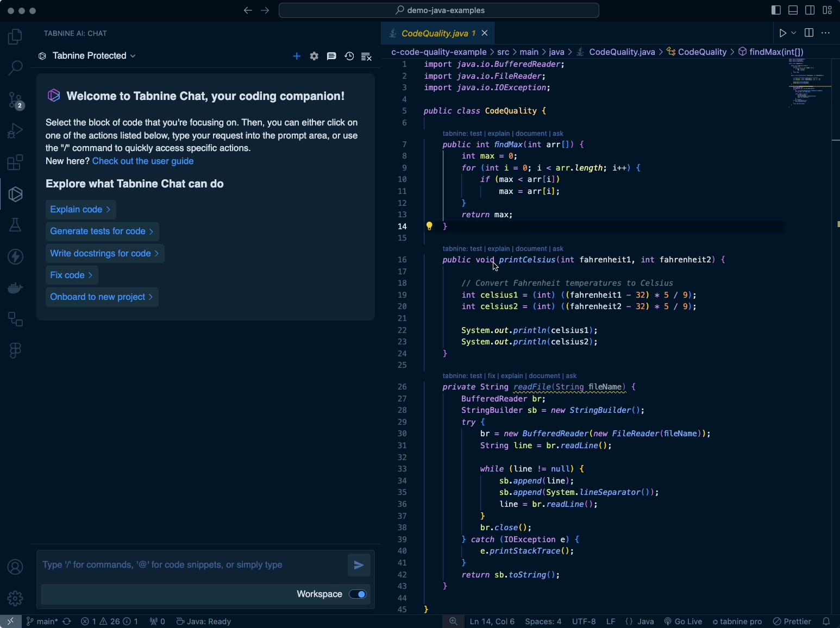Screen dimensions: 840x628
Task: Click the chat prompt input field
Action: tap(190, 565)
